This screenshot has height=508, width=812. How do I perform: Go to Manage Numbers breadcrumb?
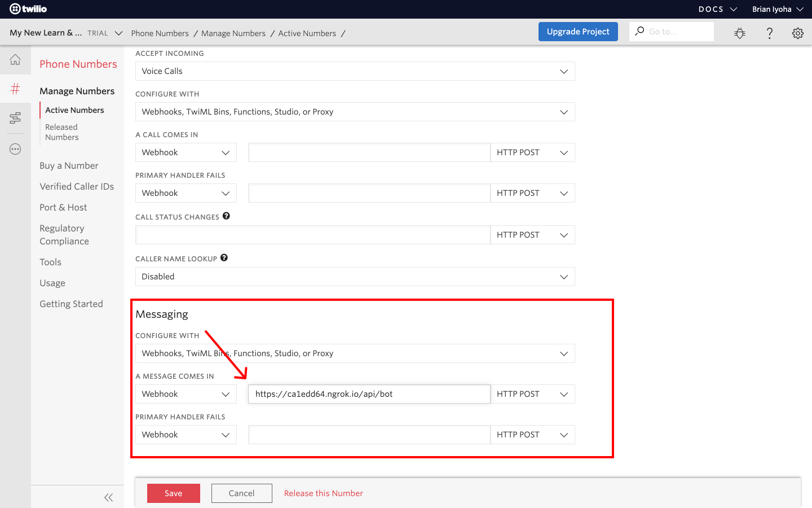[x=233, y=33]
